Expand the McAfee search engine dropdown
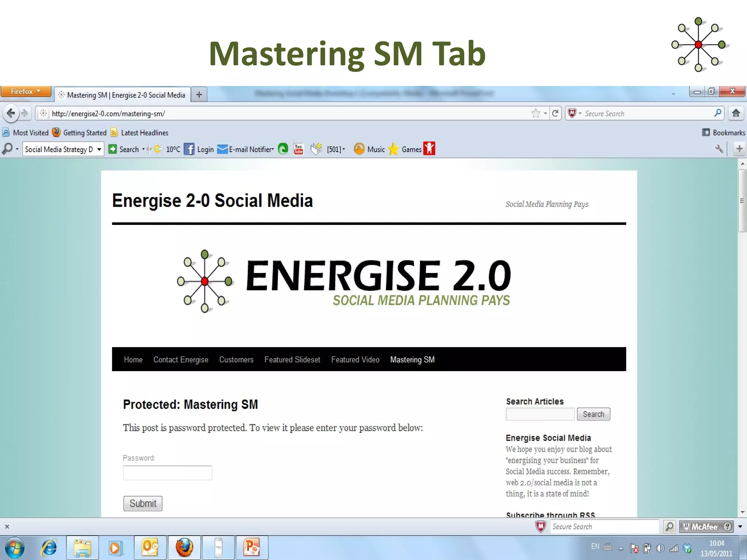This screenshot has width=747, height=560. tap(580, 113)
